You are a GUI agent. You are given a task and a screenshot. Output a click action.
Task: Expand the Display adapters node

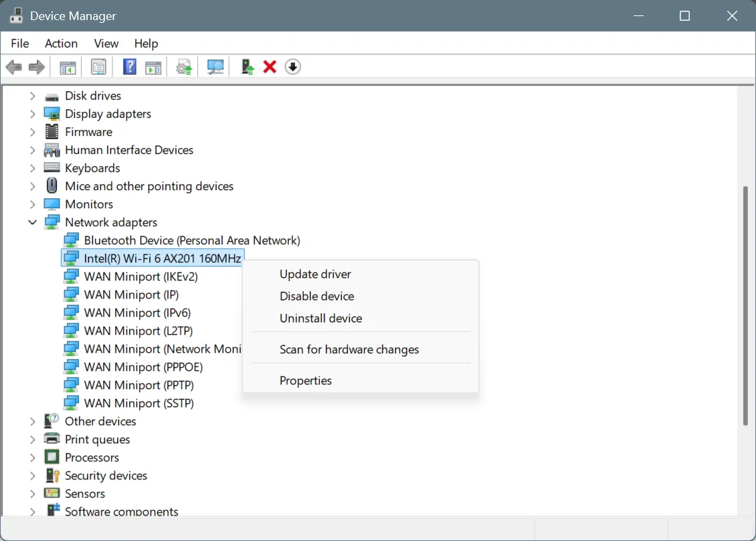tap(32, 114)
